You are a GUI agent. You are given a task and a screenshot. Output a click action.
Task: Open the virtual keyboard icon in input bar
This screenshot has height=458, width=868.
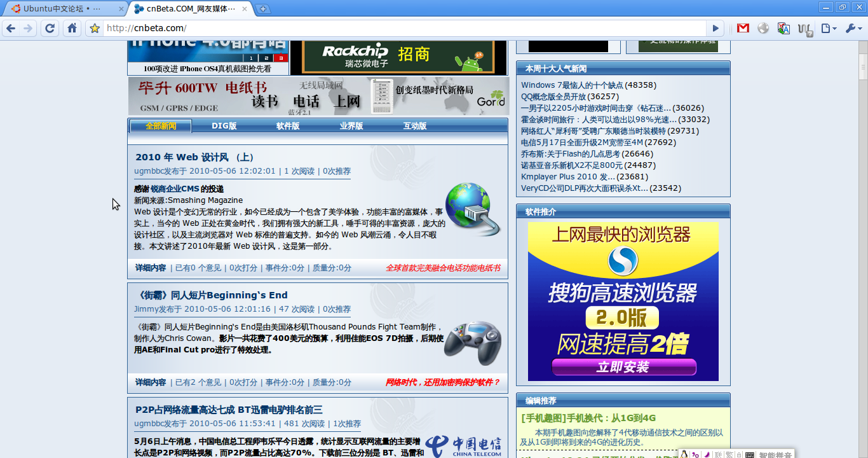750,454
